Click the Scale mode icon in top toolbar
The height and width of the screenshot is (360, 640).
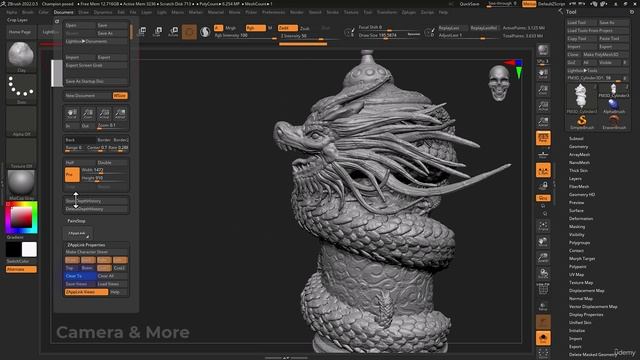tap(157, 31)
